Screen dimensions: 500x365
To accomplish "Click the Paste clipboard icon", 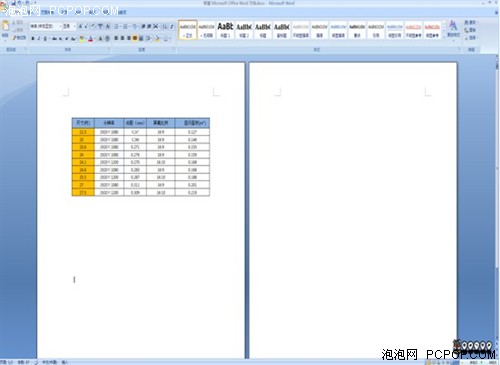I will click(x=5, y=26).
